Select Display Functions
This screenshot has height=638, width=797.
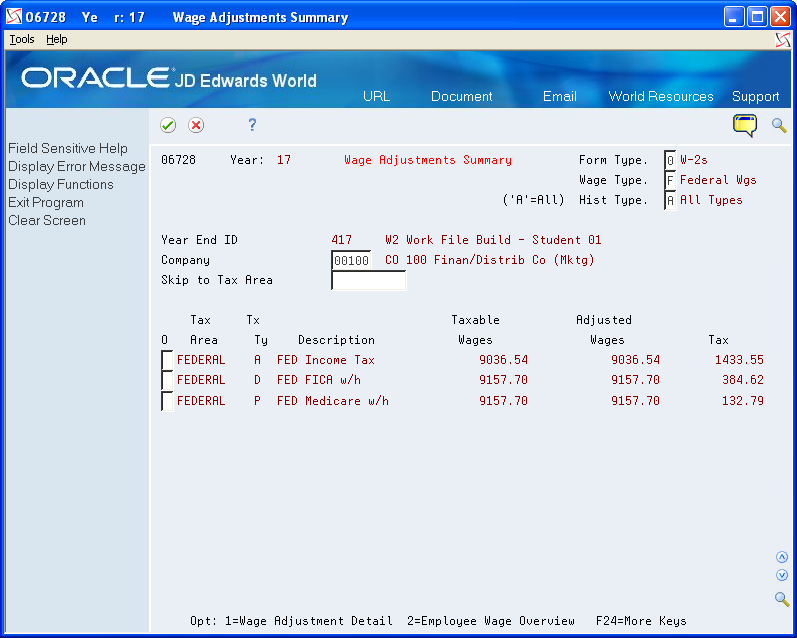tap(60, 184)
